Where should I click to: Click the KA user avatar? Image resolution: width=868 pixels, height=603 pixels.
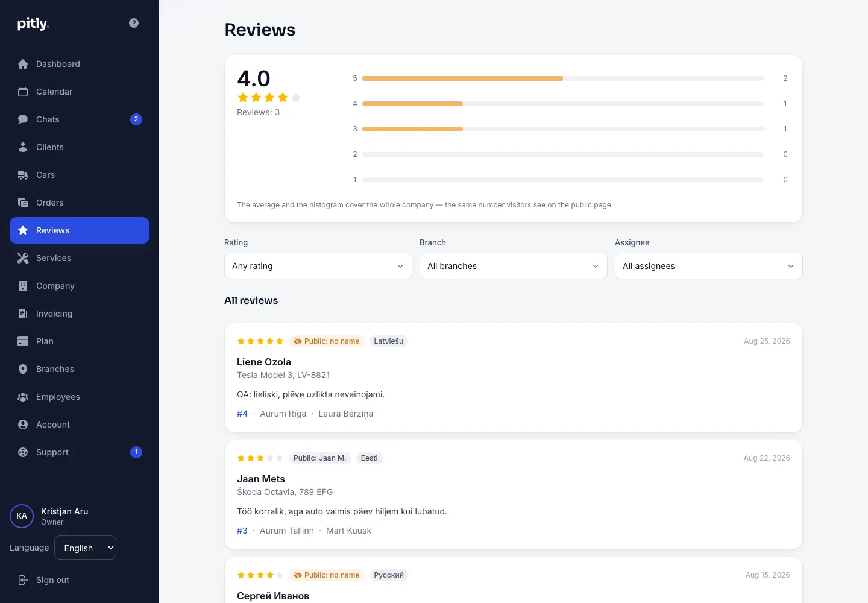[x=22, y=516]
